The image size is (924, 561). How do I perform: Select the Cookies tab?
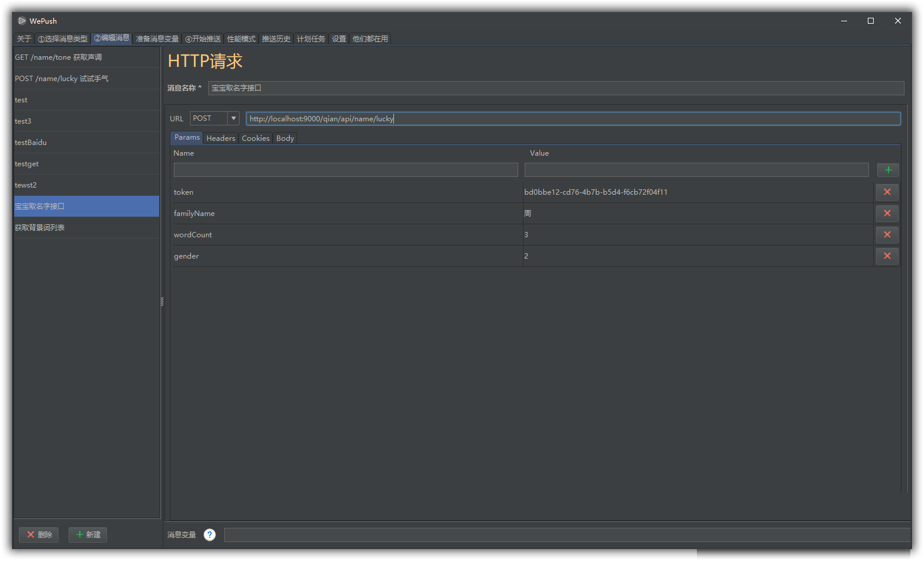tap(256, 138)
